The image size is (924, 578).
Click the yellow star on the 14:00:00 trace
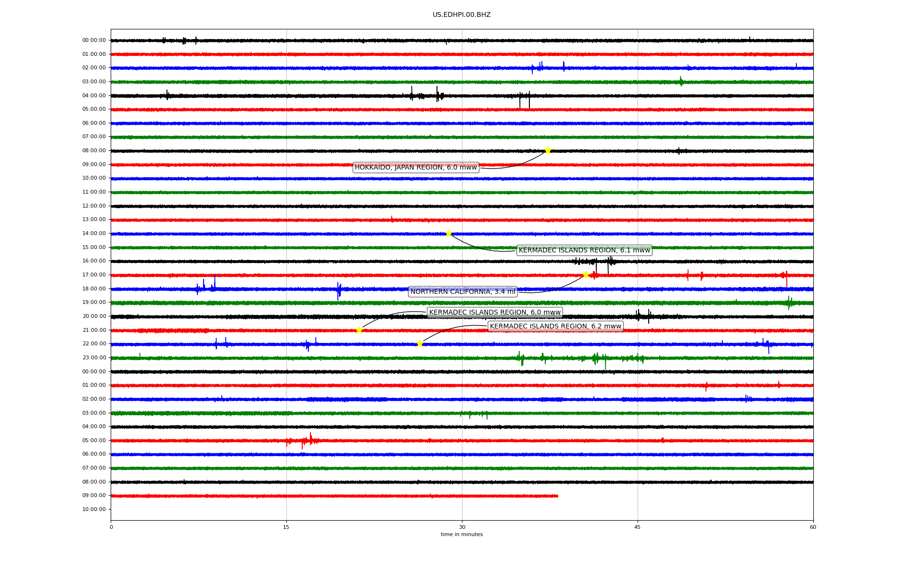pos(449,233)
